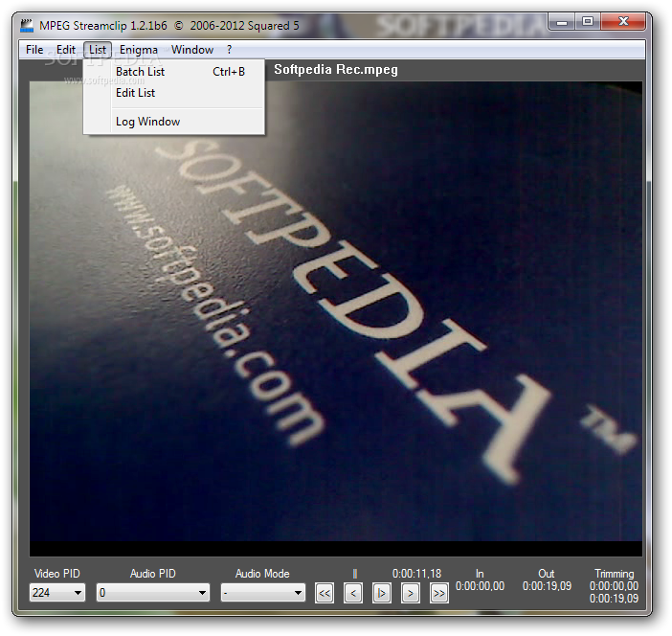Step forward one frame with > button
The image size is (672, 636).
[x=411, y=593]
